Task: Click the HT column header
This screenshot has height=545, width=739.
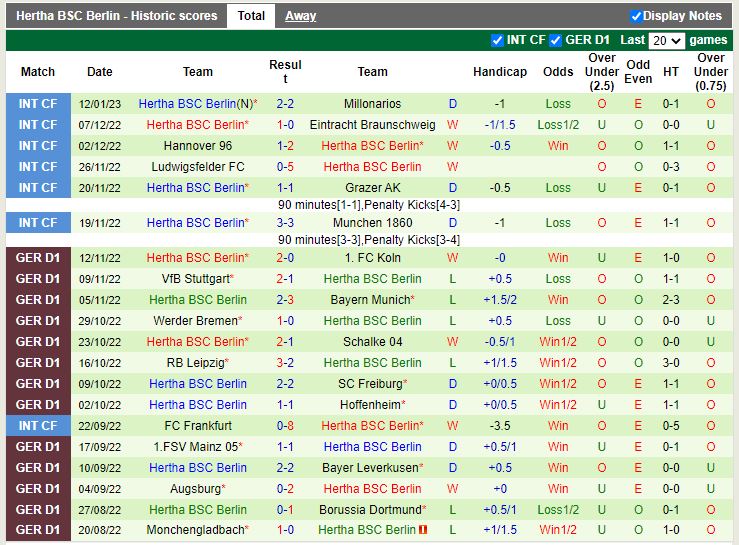Action: point(671,72)
